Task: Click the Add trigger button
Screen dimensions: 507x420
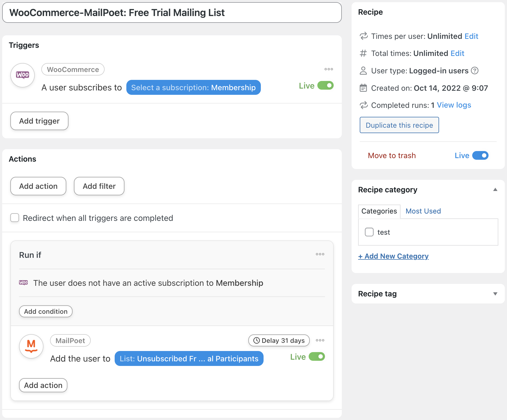Action: (39, 121)
